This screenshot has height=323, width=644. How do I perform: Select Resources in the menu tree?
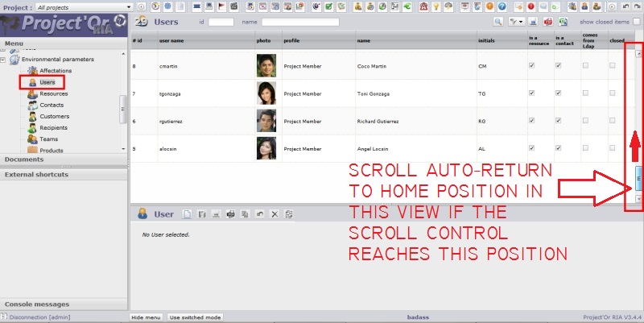[x=53, y=93]
